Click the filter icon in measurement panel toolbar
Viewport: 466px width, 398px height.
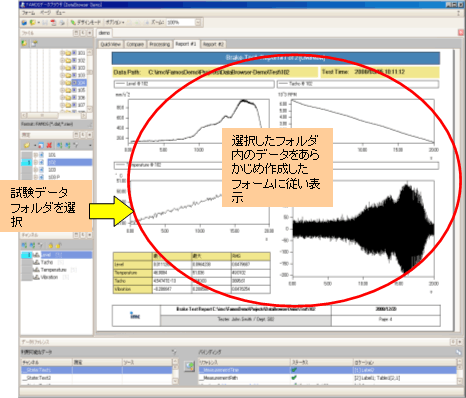pos(76,145)
